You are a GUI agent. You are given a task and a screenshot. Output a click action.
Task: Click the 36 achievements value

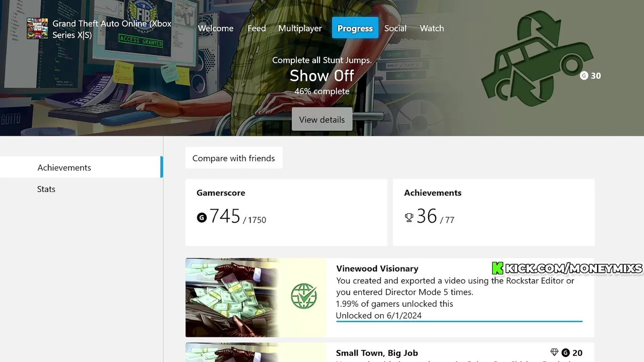[427, 216]
